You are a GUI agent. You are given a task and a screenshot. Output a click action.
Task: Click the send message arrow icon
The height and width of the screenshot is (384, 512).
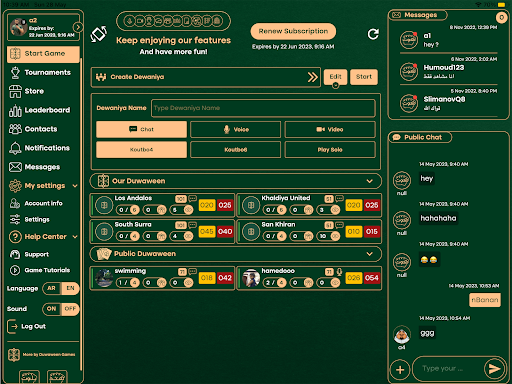[x=494, y=368]
